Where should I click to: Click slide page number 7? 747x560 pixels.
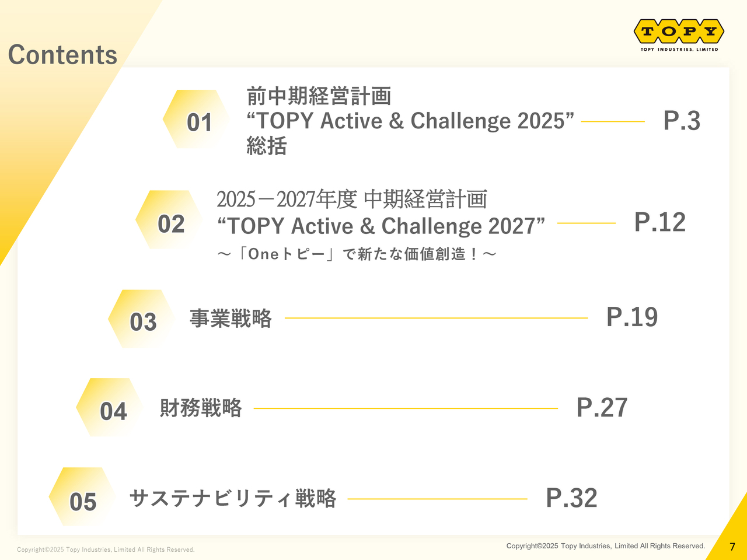pos(732,547)
